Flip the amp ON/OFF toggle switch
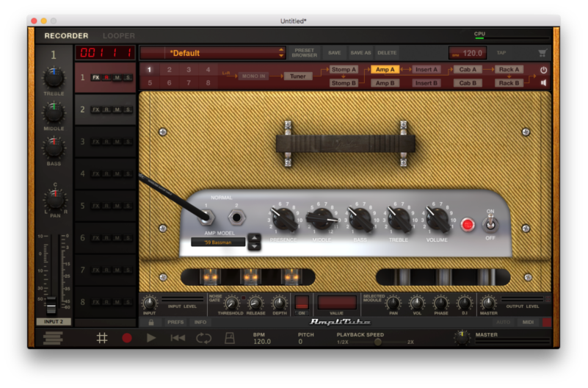Screen dimensions: 588x388 pos(490,224)
